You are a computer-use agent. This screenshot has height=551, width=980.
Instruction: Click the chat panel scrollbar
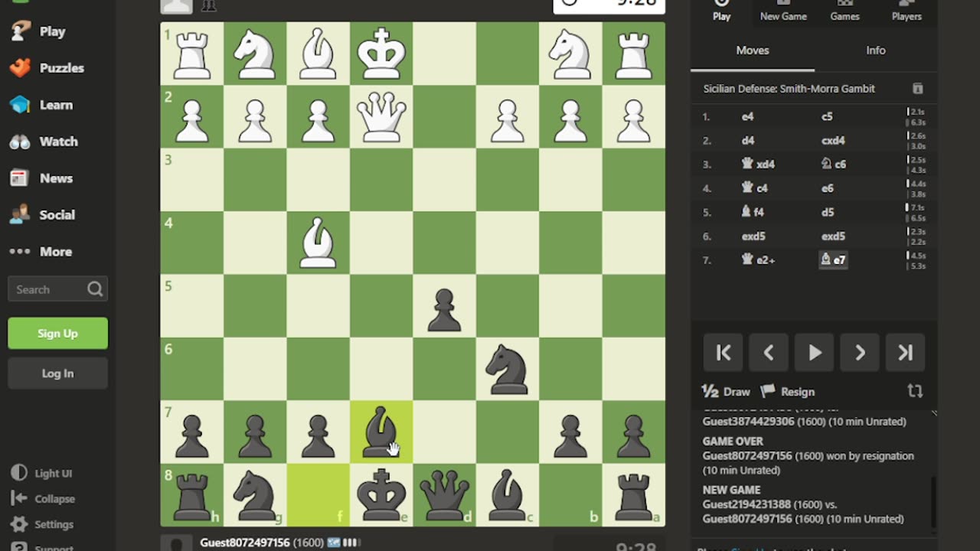coord(933,501)
